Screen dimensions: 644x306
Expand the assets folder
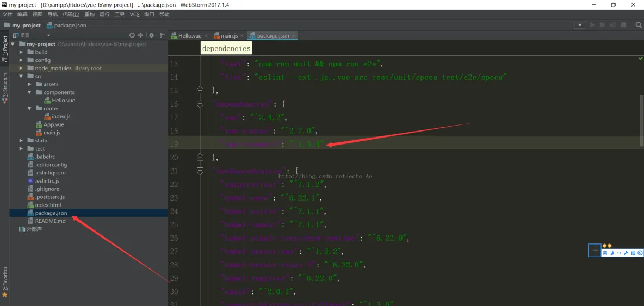tap(29, 84)
